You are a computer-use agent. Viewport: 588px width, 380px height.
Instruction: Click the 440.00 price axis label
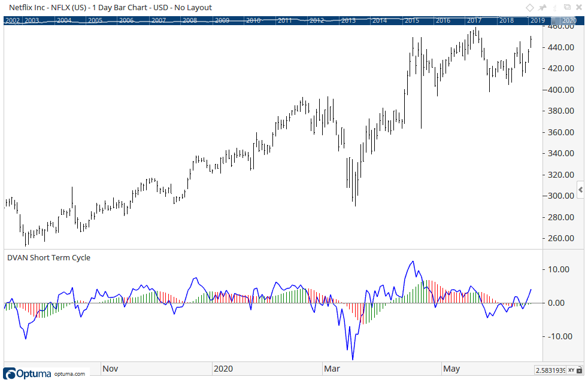pyautogui.click(x=561, y=47)
